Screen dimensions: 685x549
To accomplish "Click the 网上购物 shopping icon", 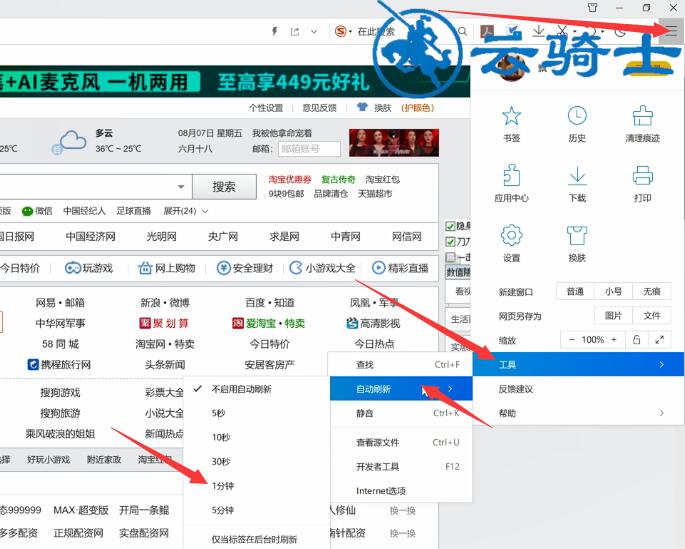I will click(145, 268).
